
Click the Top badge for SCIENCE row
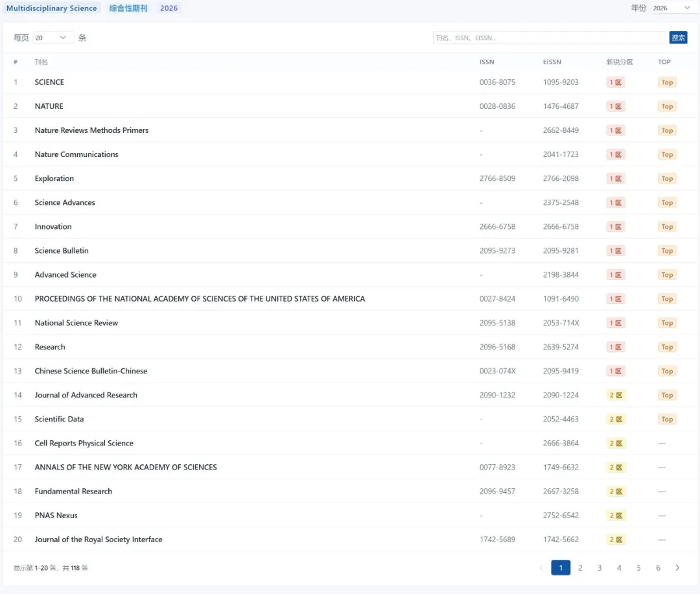pos(667,82)
